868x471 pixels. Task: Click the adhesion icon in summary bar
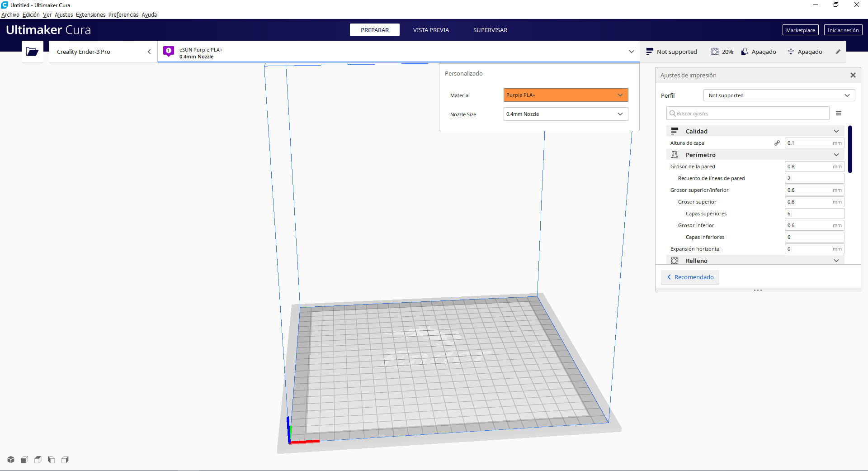(791, 52)
